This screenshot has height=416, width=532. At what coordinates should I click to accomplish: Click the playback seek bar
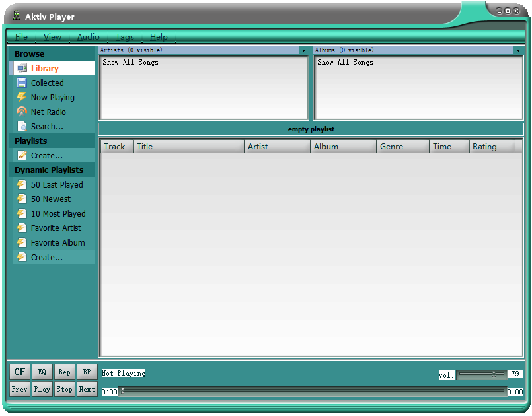(x=313, y=391)
